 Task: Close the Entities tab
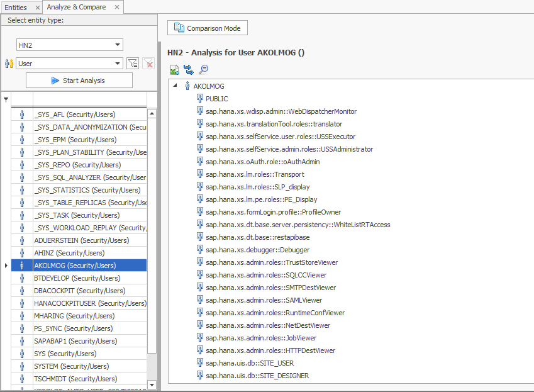point(36,8)
